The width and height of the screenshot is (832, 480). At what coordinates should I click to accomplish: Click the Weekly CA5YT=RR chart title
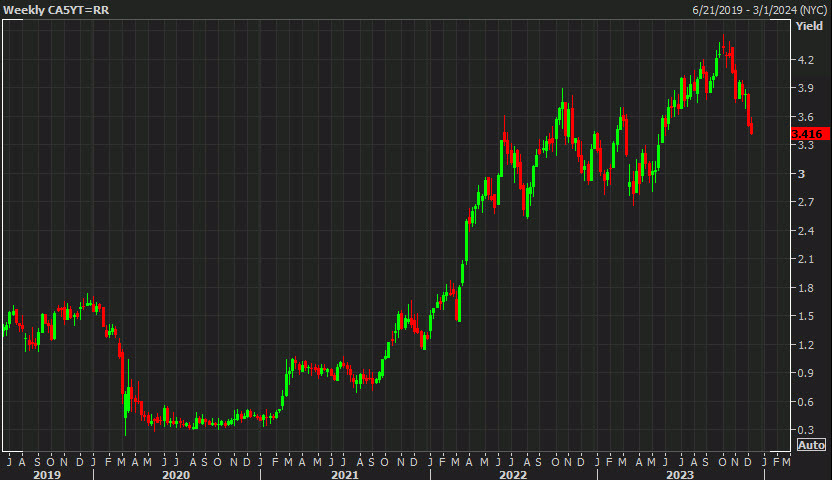50,9
